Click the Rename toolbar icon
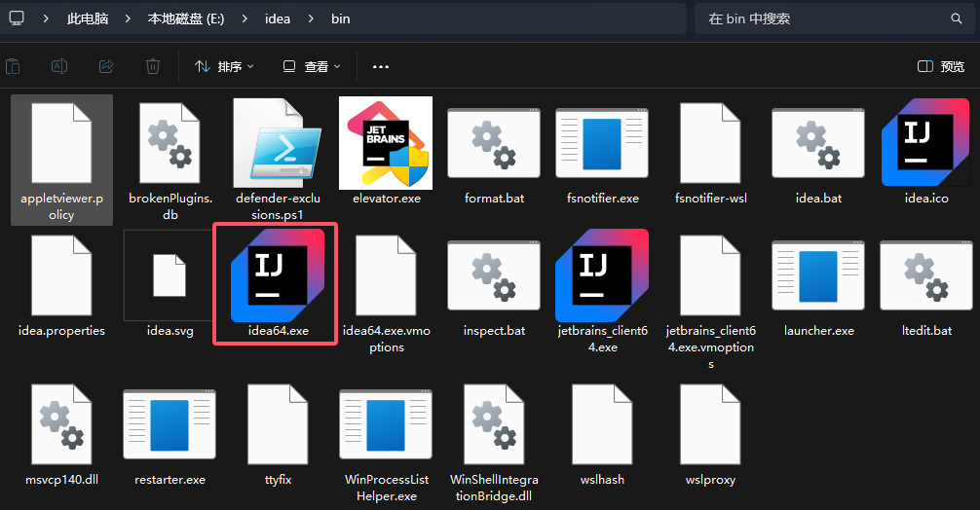The width and height of the screenshot is (980, 510). click(x=59, y=66)
